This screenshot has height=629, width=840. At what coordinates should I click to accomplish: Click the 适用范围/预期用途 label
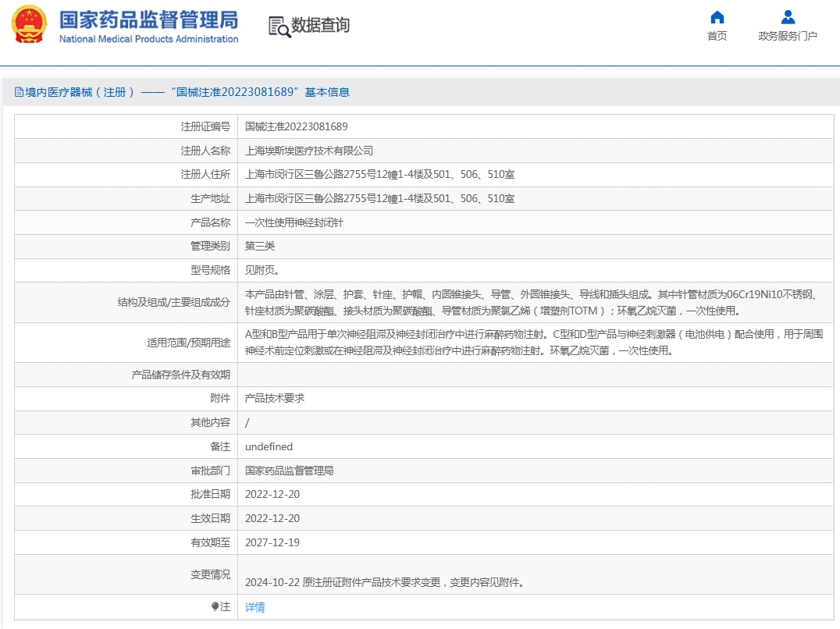coord(189,343)
